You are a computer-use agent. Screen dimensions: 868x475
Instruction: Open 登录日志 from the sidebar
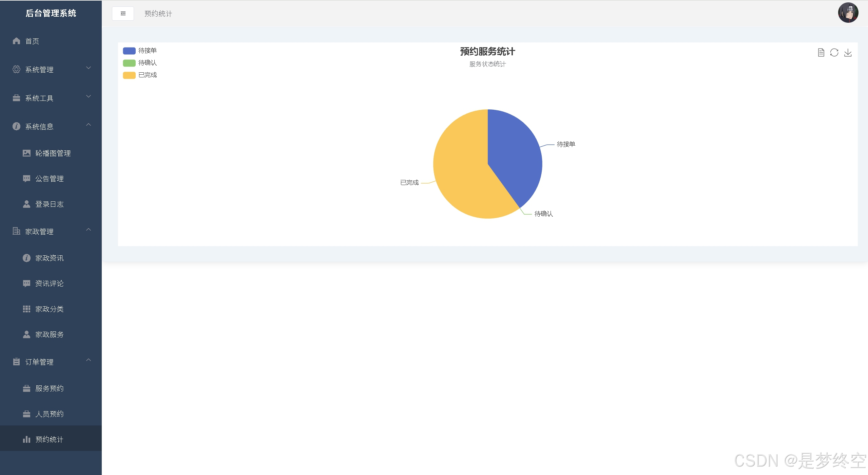tap(50, 204)
